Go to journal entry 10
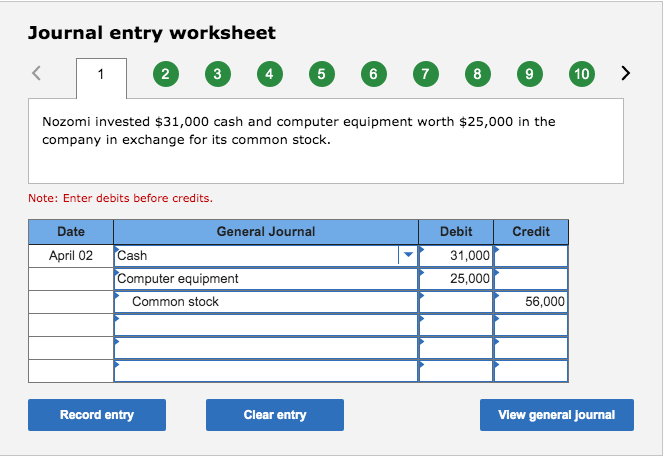664x457 pixels. point(582,74)
